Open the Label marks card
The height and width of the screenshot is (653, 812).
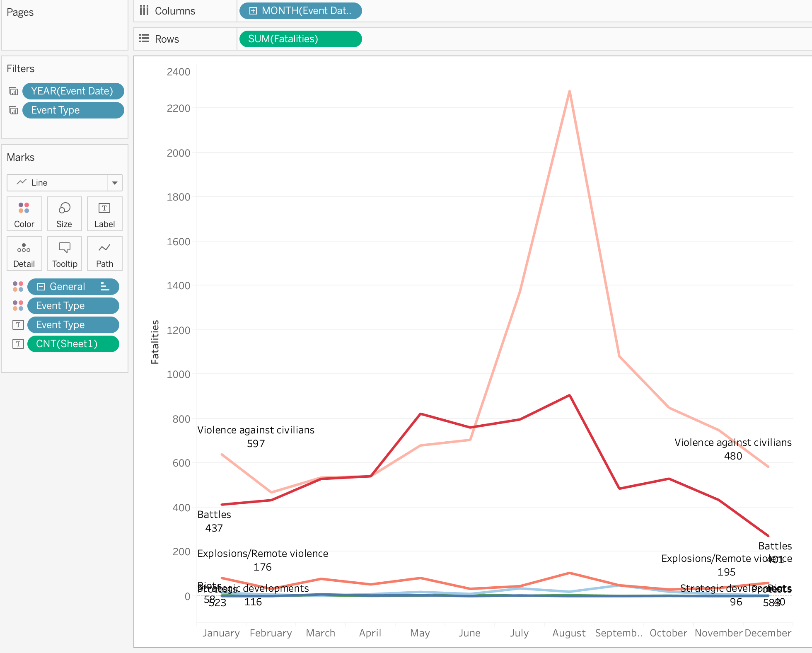[104, 214]
